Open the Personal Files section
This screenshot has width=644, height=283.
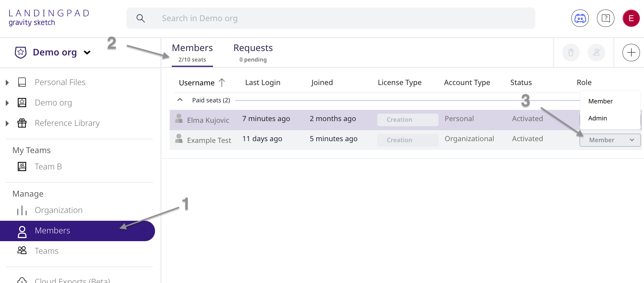tap(60, 82)
